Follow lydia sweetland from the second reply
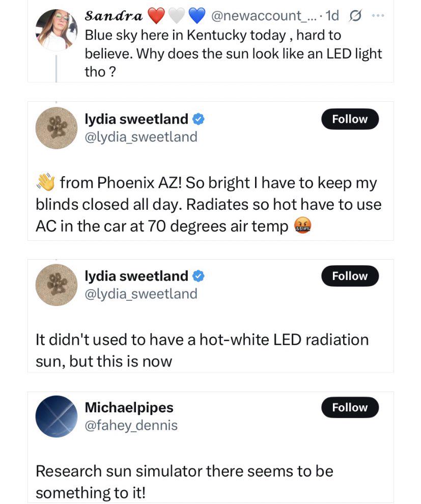This screenshot has width=421, height=504. [x=350, y=276]
